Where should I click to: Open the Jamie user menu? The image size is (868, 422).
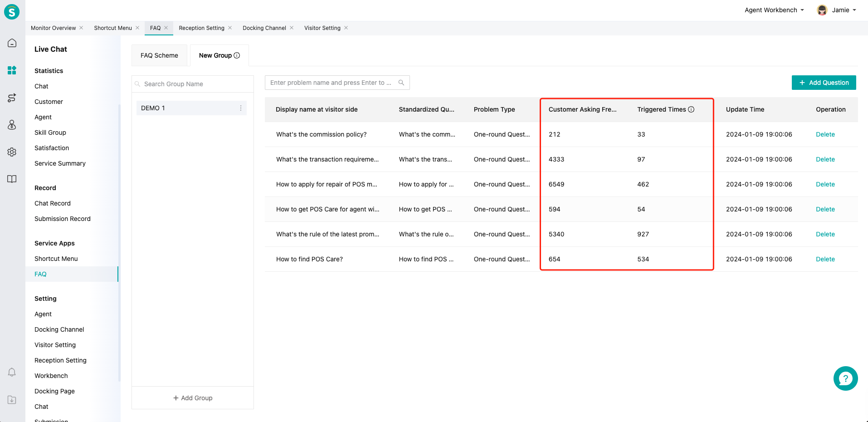click(844, 10)
